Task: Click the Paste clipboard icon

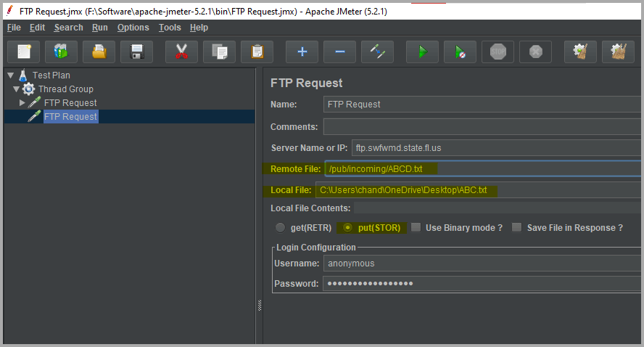Action: [257, 52]
